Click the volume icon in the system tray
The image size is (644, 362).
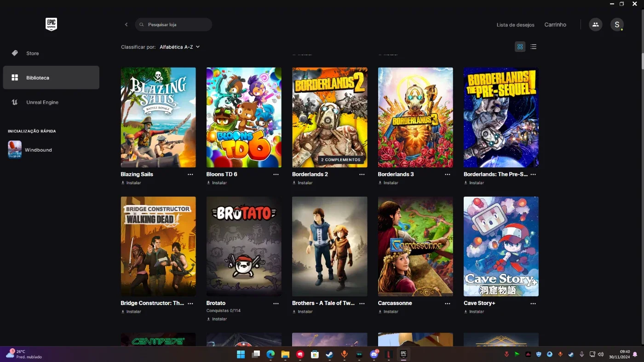click(x=600, y=354)
